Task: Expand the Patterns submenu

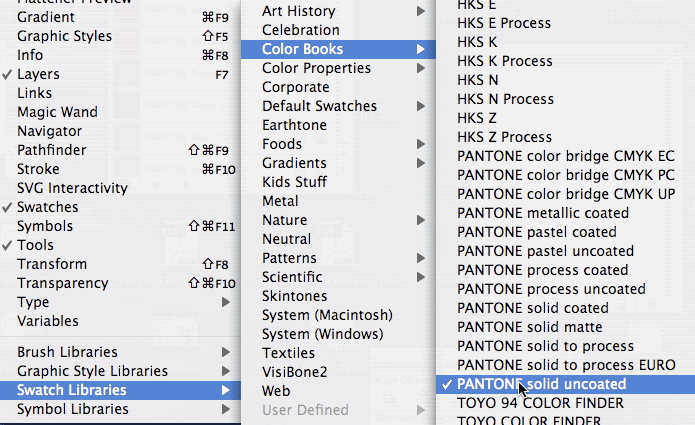Action: point(338,258)
